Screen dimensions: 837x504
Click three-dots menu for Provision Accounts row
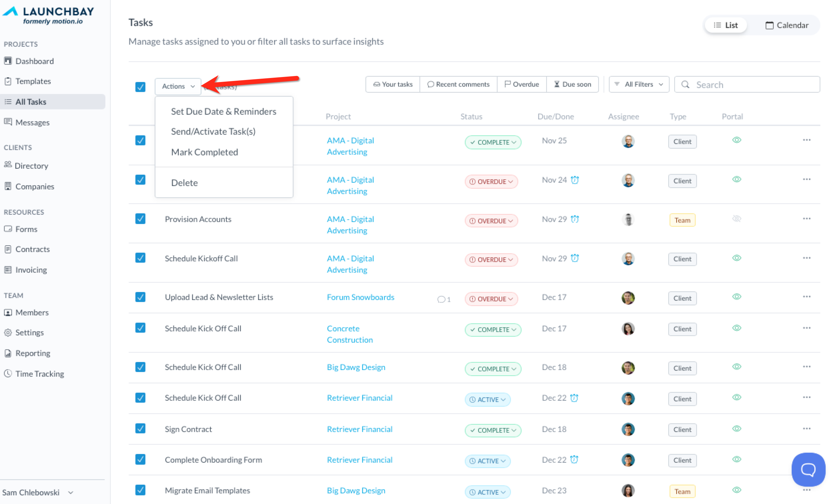coord(806,219)
